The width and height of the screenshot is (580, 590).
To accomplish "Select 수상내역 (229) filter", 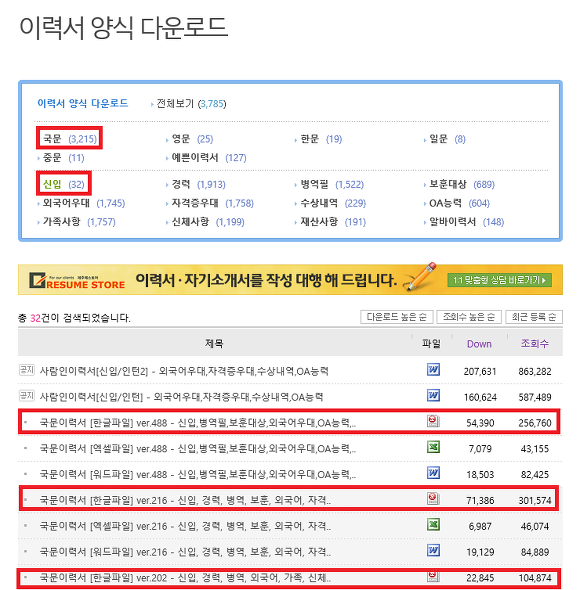I will (x=333, y=203).
